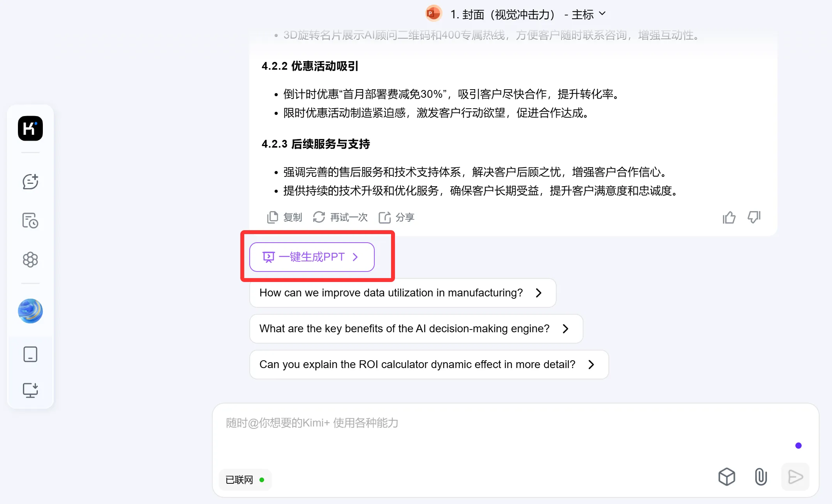
Task: Click the thumbs down icon
Action: pos(754,217)
